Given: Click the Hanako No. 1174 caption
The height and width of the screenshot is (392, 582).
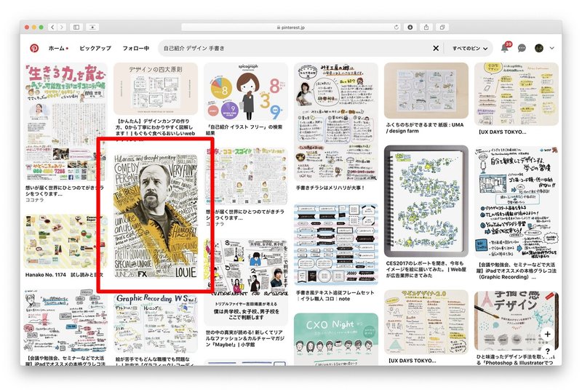Looking at the screenshot, I should [64, 275].
